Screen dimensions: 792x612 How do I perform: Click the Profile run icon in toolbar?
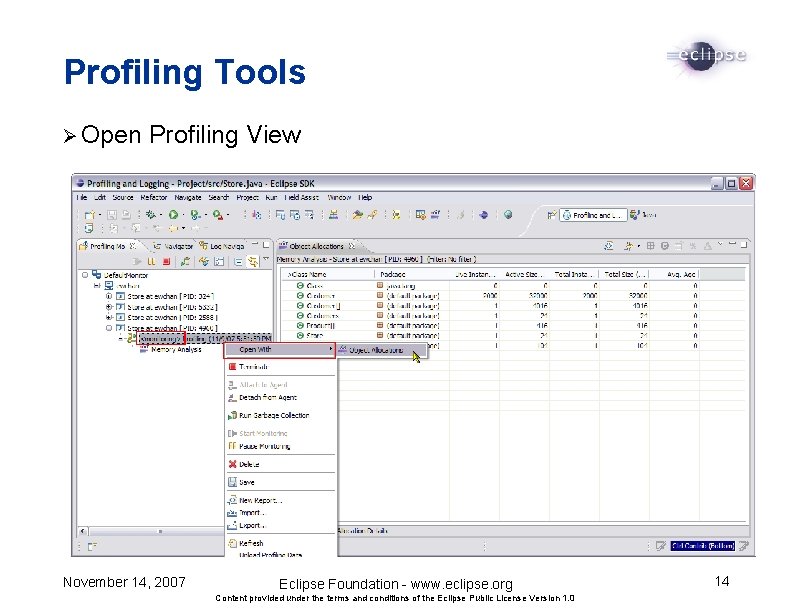[x=195, y=215]
